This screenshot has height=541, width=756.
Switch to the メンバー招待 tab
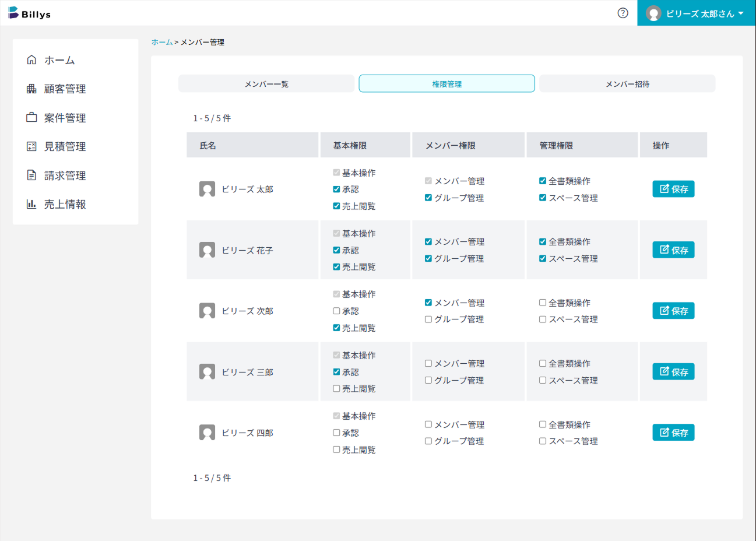[x=627, y=84]
